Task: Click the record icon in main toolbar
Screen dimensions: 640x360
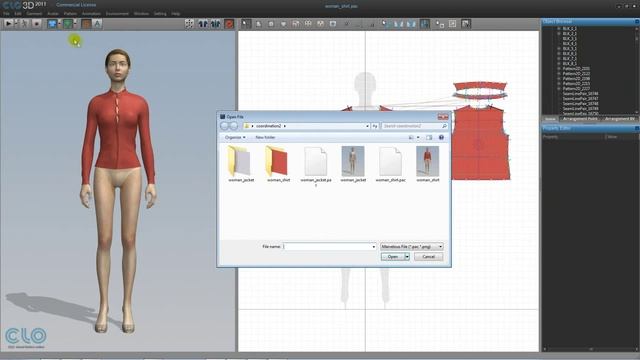Action: 36,24
